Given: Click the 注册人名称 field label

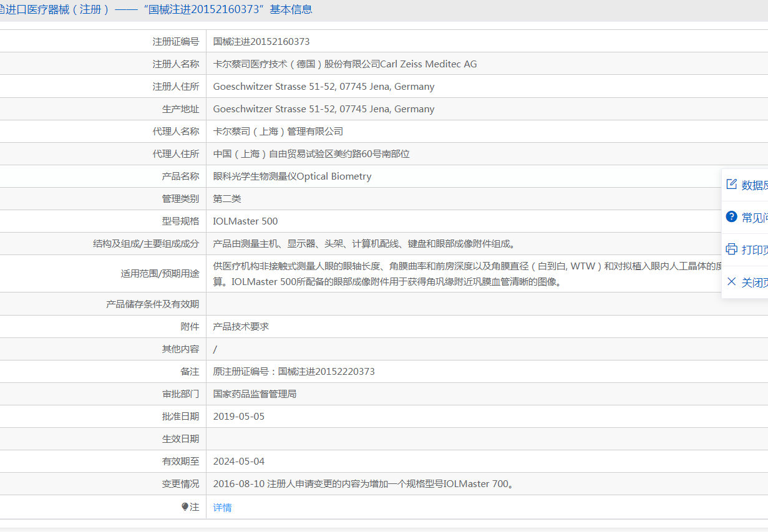Looking at the screenshot, I should click(176, 64).
